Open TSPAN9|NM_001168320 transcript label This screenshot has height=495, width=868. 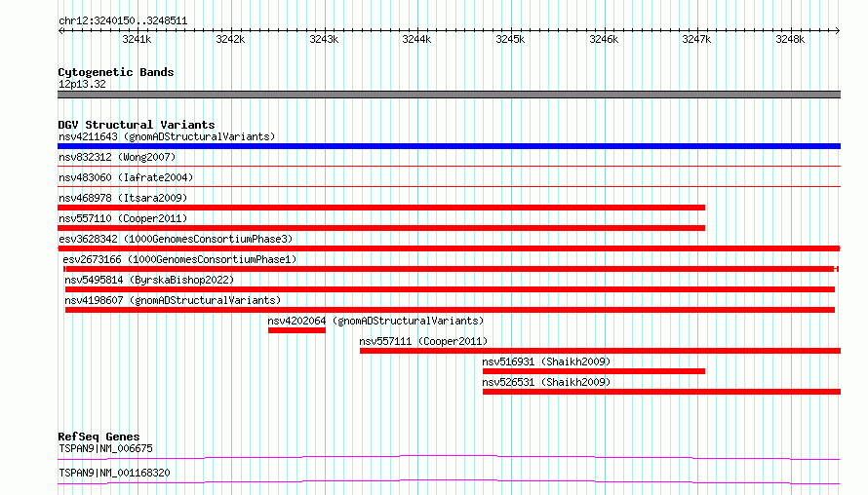coord(114,473)
